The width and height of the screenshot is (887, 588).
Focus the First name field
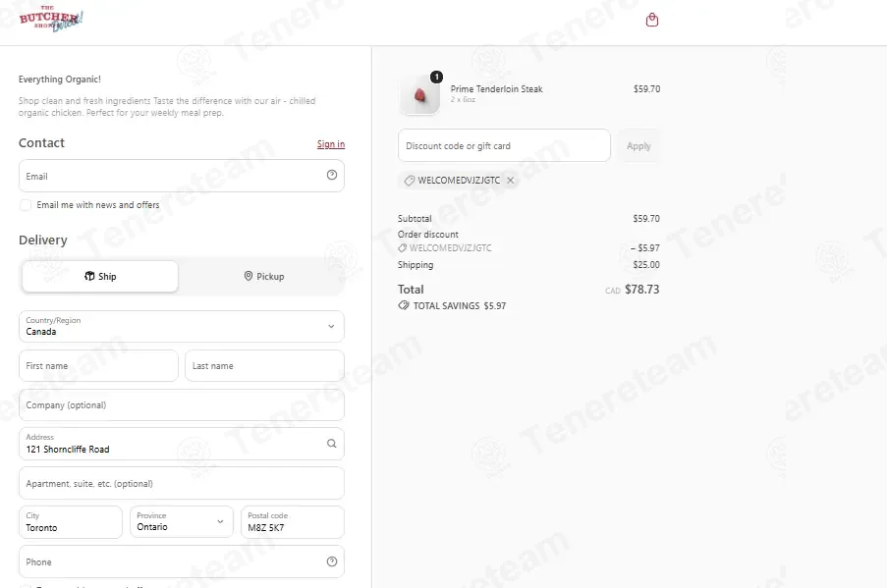tap(98, 366)
